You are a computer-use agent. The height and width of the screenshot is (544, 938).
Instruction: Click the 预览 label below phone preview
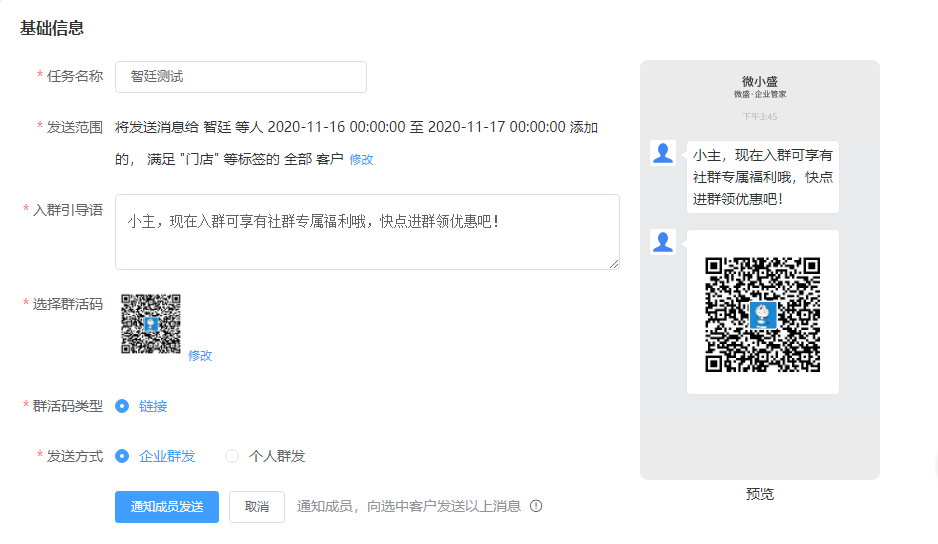(760, 494)
